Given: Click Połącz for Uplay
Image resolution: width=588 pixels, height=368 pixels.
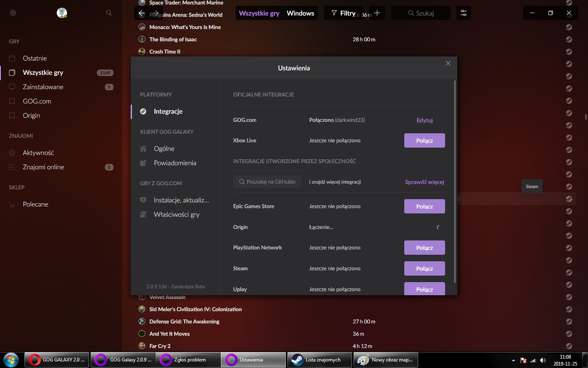Looking at the screenshot, I should click(x=425, y=289).
